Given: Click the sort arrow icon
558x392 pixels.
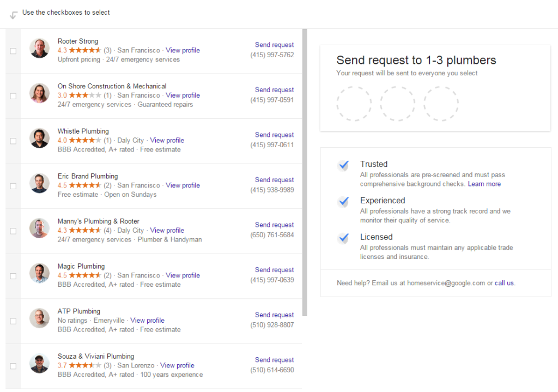Looking at the screenshot, I should tap(14, 15).
